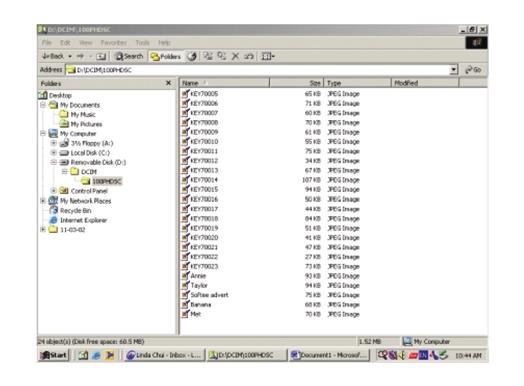The height and width of the screenshot is (386, 524).
Task: Select Desktop in the folder tree
Action: [x=60, y=96]
